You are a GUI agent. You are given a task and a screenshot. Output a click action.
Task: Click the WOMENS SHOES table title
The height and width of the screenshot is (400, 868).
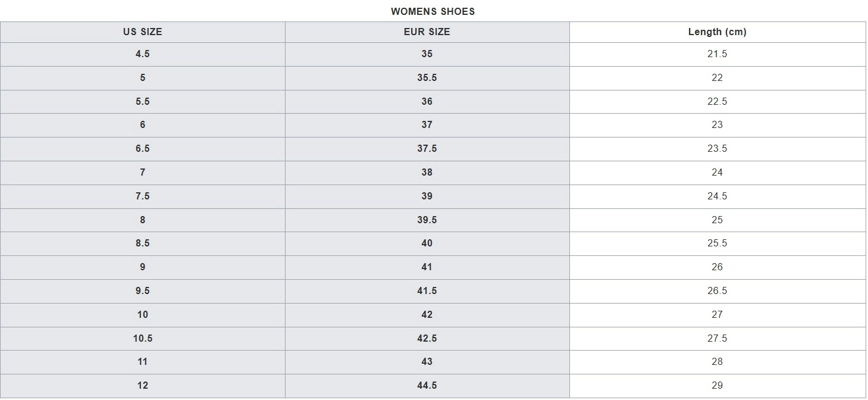(433, 11)
